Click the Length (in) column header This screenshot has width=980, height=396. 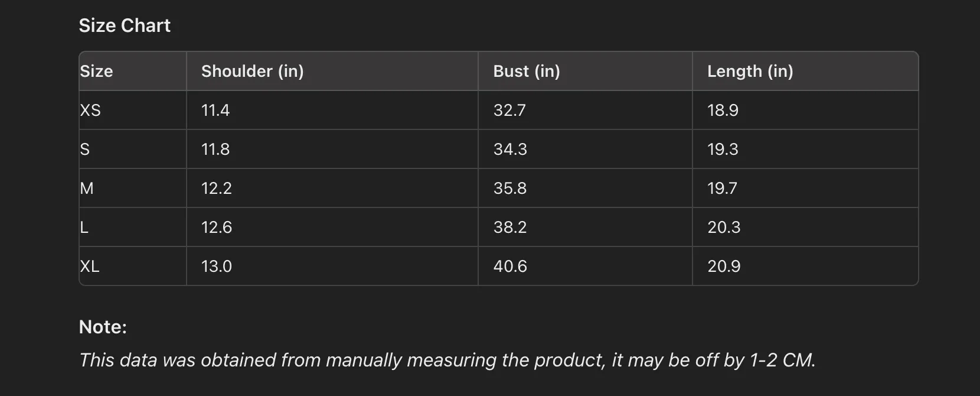[750, 71]
